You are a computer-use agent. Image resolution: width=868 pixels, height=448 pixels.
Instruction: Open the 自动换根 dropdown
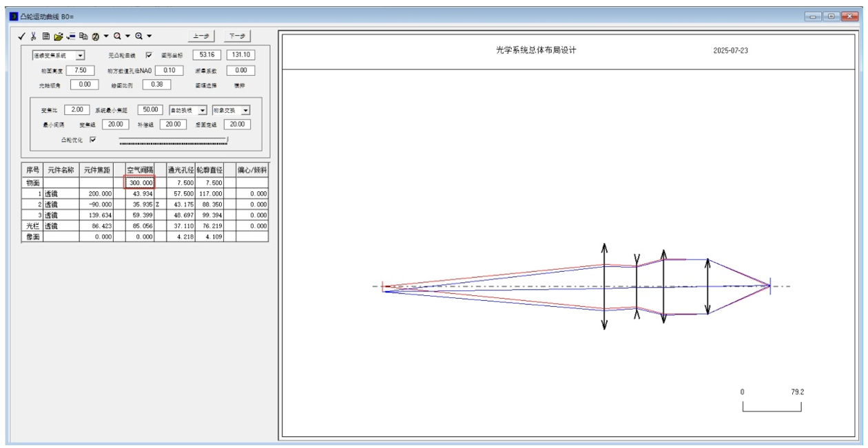coord(203,110)
